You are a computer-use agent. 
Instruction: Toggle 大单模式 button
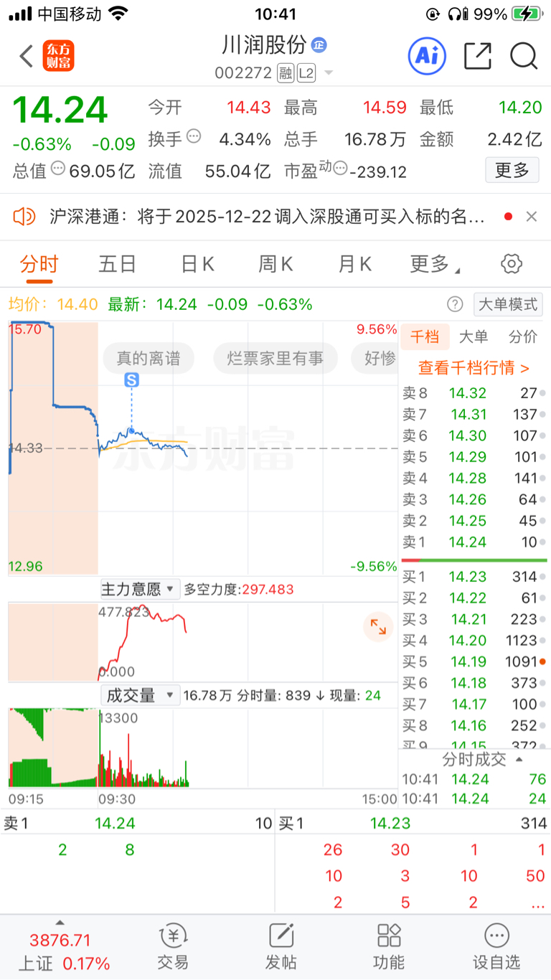click(508, 304)
